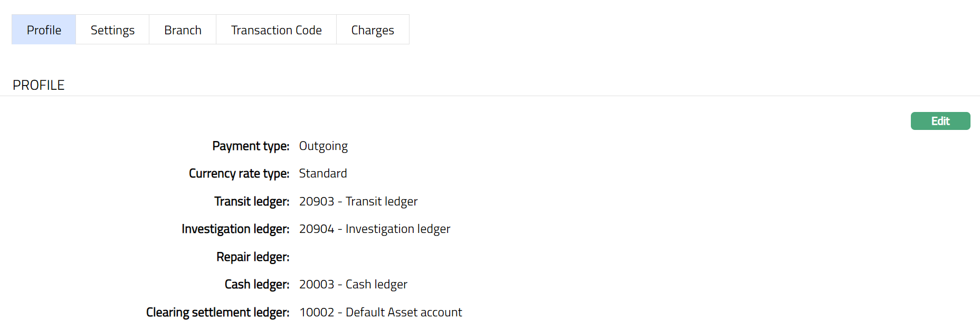This screenshot has height=328, width=980.
Task: Click the Clearing settlement ledger label
Action: (x=217, y=312)
